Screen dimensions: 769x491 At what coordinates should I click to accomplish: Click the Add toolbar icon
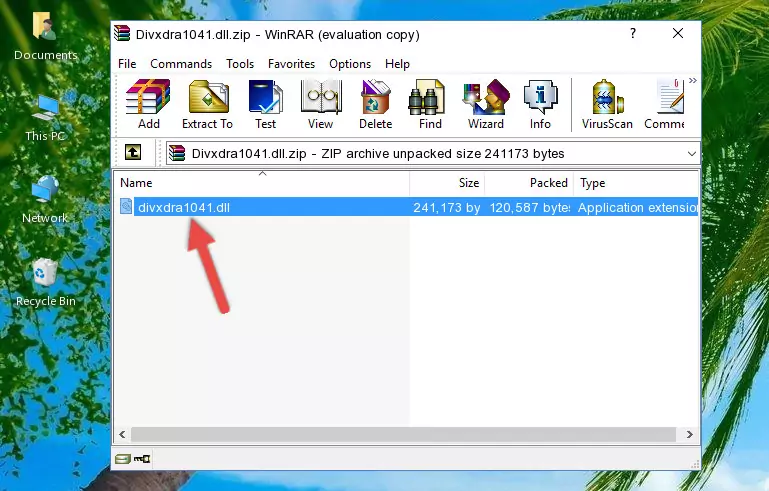point(148,104)
